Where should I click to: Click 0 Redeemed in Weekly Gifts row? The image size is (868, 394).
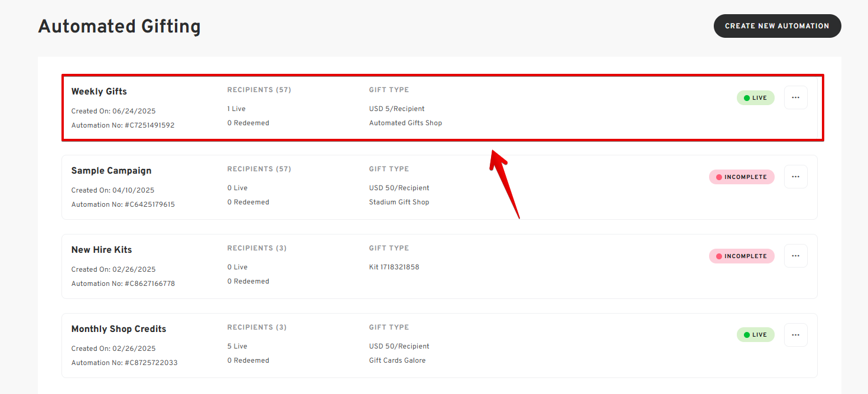(x=248, y=123)
